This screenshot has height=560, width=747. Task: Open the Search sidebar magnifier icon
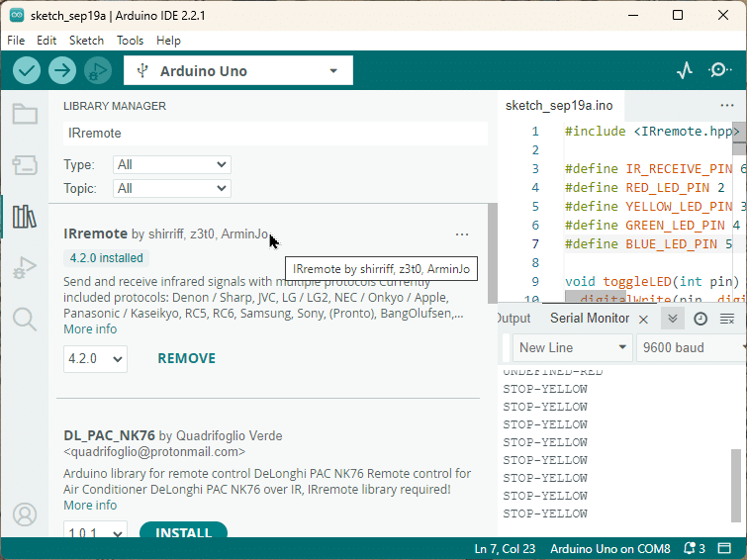pyautogui.click(x=25, y=320)
